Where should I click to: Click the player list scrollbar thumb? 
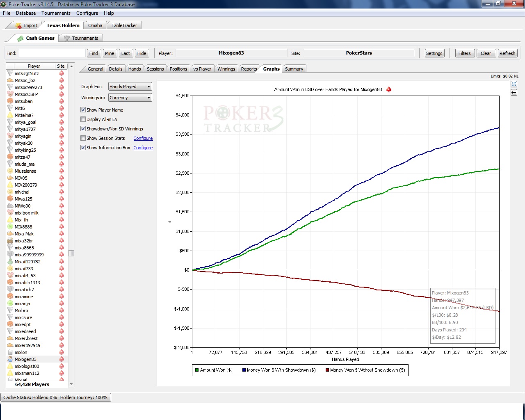(71, 253)
